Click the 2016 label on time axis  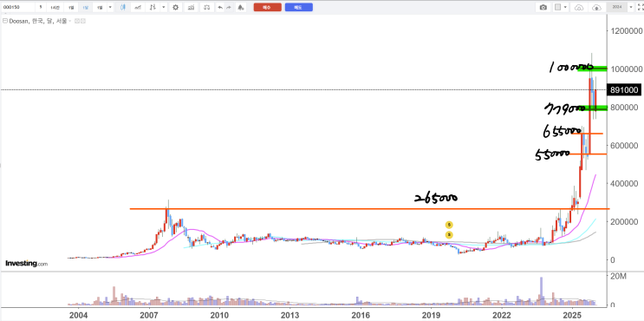(361, 315)
